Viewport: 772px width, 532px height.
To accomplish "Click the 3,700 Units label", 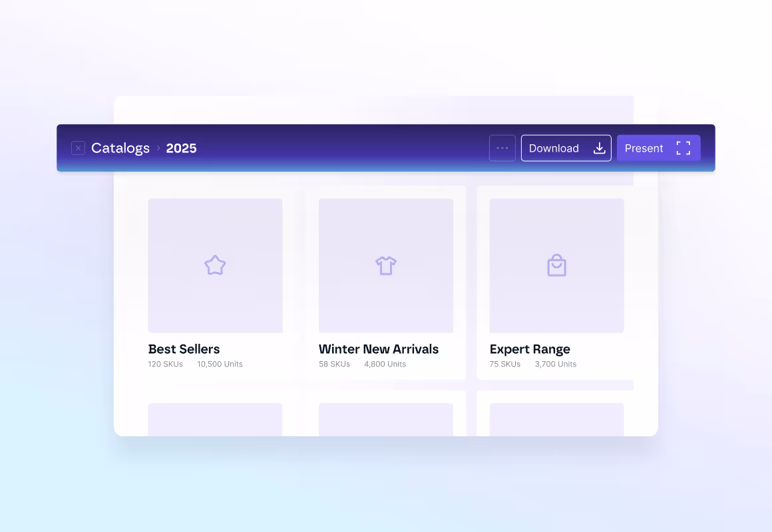I will coord(556,364).
